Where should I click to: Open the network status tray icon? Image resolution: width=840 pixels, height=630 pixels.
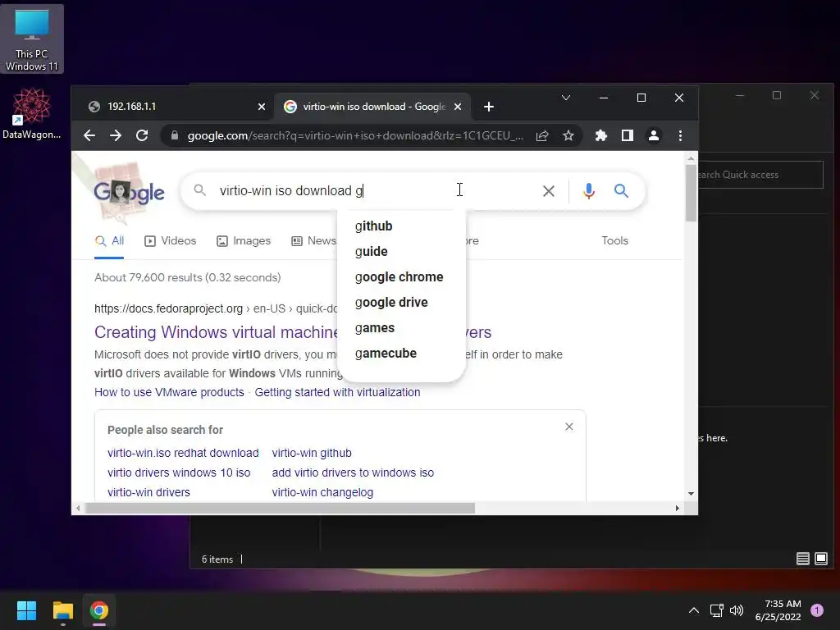point(716,610)
